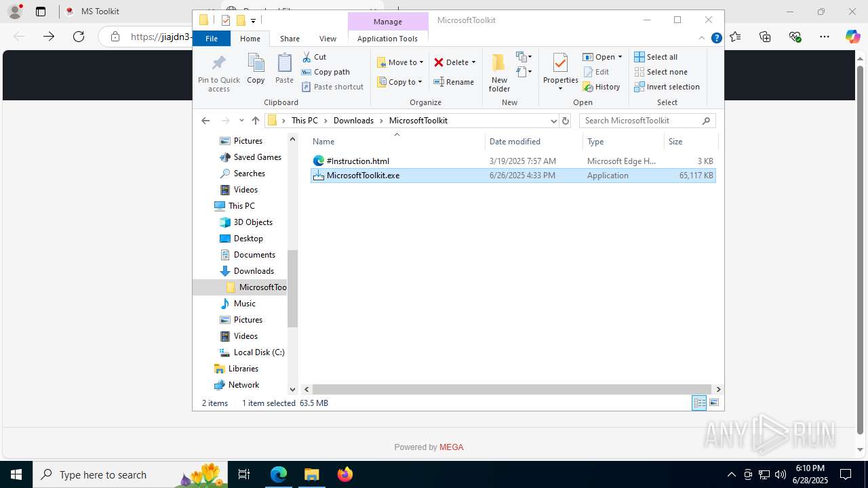
Task: Click Copy path in Clipboard group
Action: pyautogui.click(x=325, y=72)
